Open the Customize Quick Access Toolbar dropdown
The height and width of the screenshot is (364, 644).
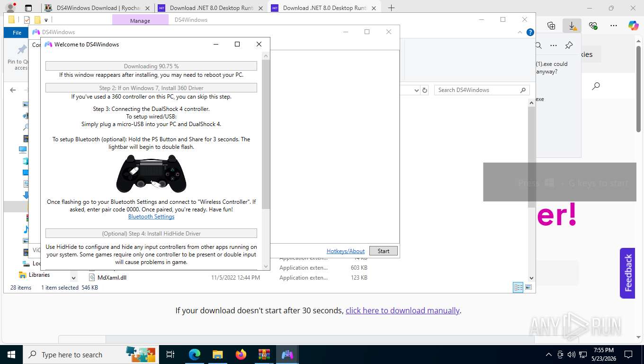46,20
